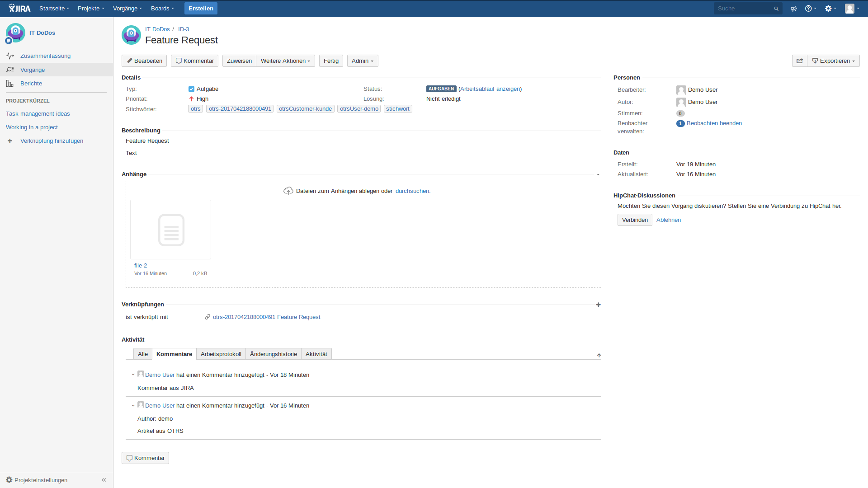
Task: Click the Ablehnen link
Action: pyautogui.click(x=669, y=220)
